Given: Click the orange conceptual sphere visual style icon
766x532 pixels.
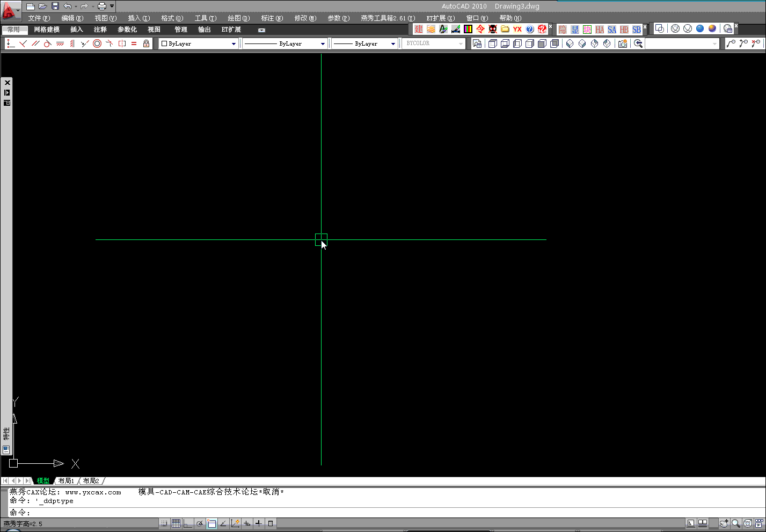Looking at the screenshot, I should 712,28.
